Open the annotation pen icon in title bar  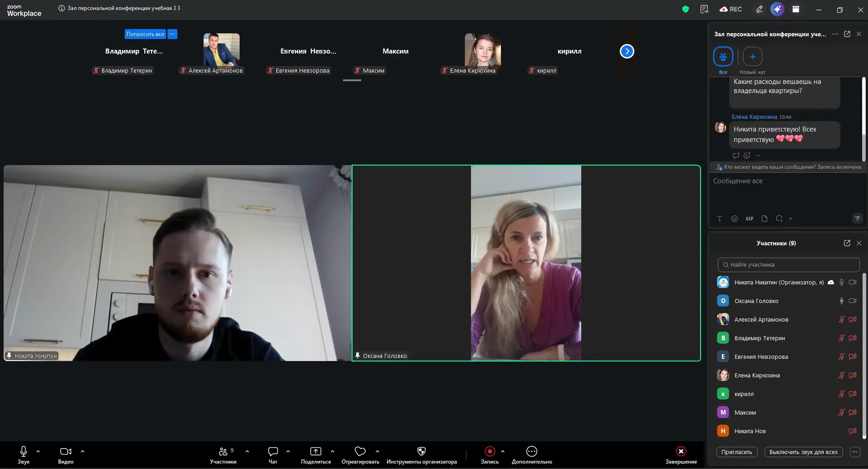pyautogui.click(x=759, y=9)
